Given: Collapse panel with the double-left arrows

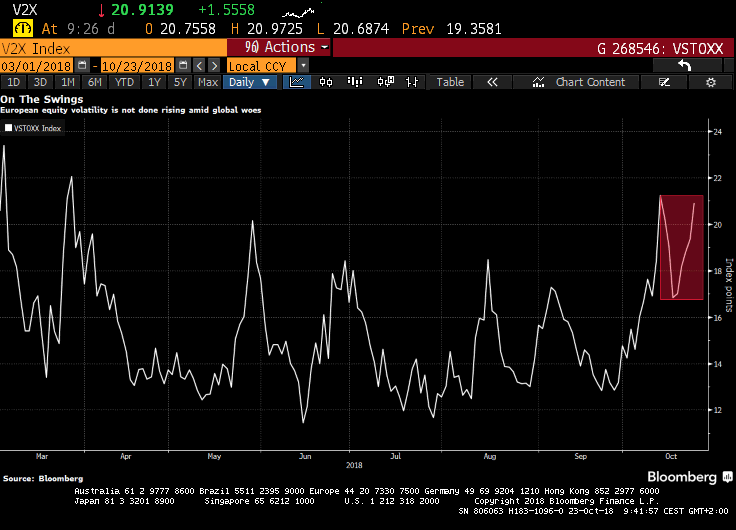Looking at the screenshot, I should point(492,82).
